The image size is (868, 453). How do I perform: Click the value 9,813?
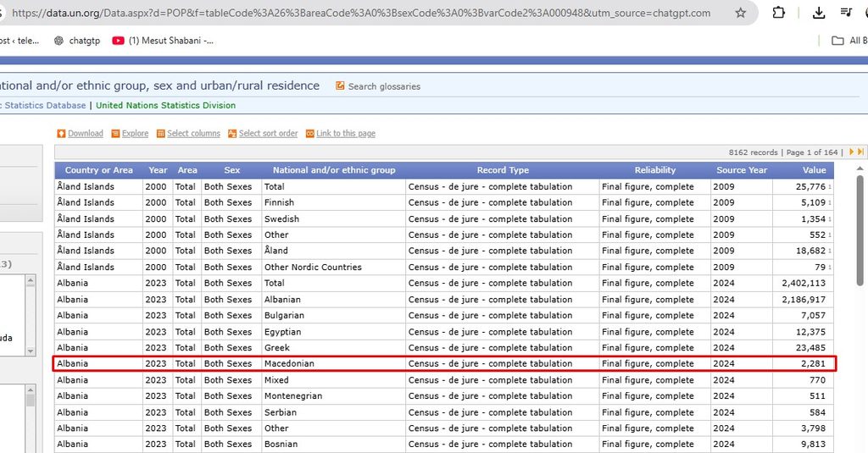tap(813, 445)
